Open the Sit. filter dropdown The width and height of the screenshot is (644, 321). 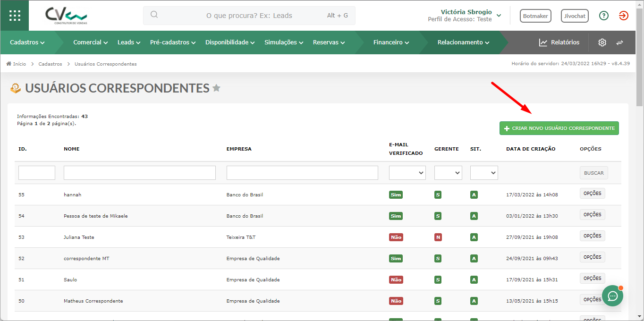(x=484, y=173)
